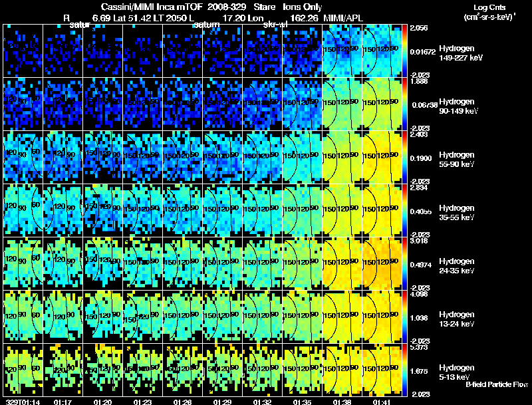Click the 'Hydrogen 149-227 keV' row label
This screenshot has width=532, height=405.
461,53
